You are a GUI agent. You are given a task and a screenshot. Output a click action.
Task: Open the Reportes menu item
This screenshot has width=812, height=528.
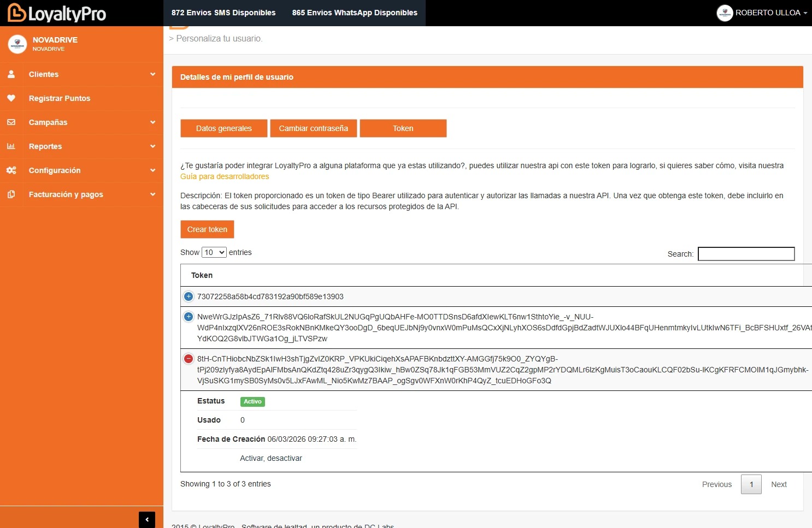(x=81, y=146)
